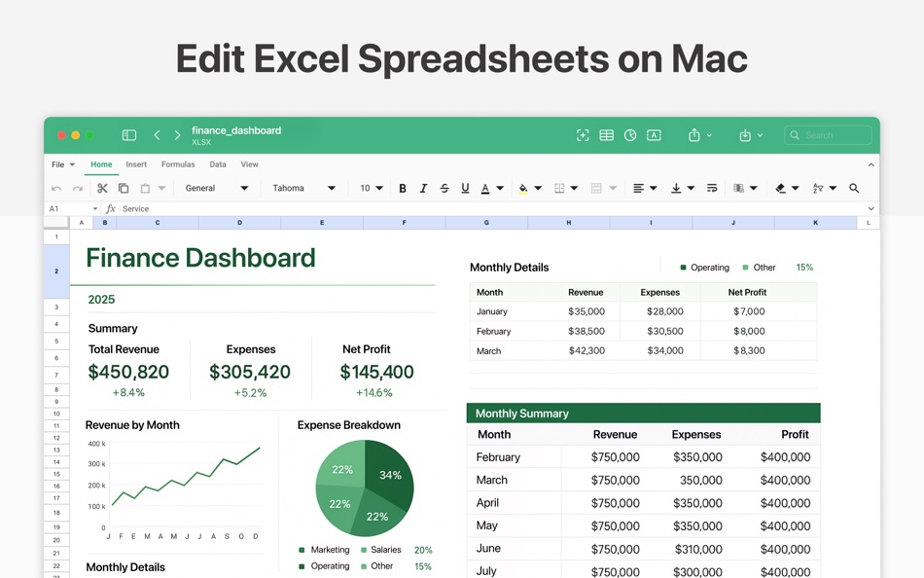The width and height of the screenshot is (924, 578).
Task: Click the search magnifier in the formatting toolbar
Action: [x=853, y=188]
